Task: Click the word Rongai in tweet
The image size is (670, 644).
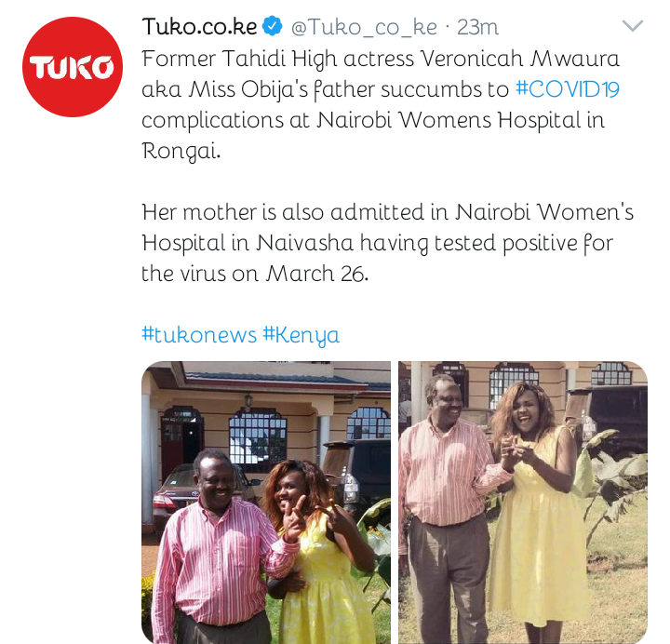Action: (x=181, y=152)
